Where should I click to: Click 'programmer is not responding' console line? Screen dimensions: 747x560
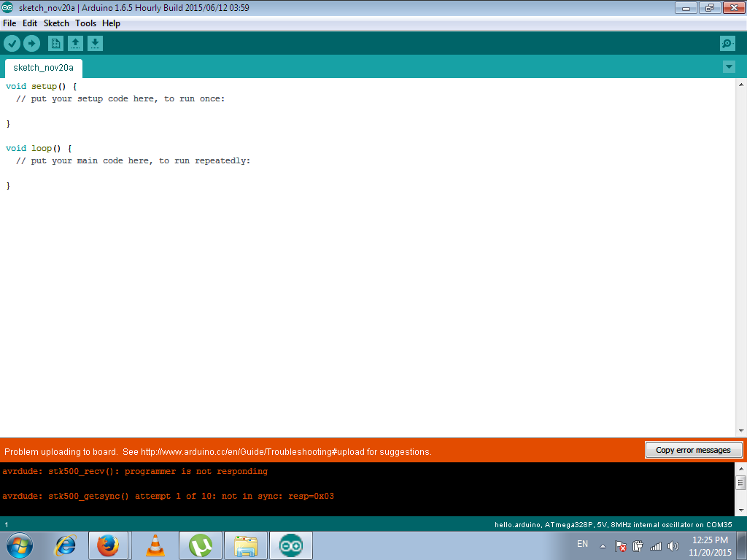click(135, 472)
